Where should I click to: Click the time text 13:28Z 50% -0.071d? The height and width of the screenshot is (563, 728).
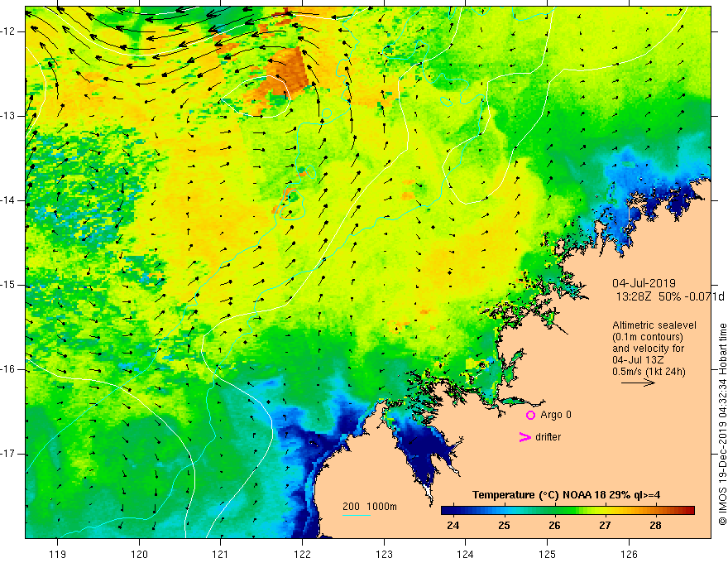tap(670, 297)
